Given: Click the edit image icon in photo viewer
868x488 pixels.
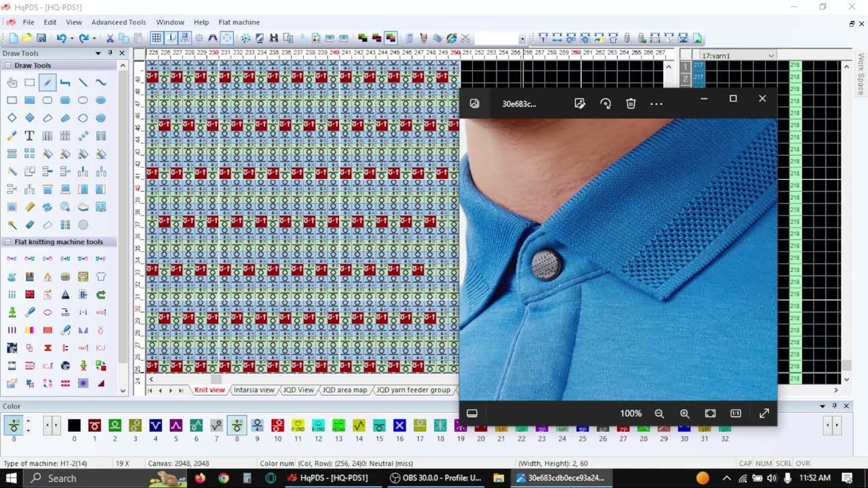Looking at the screenshot, I should (x=580, y=104).
